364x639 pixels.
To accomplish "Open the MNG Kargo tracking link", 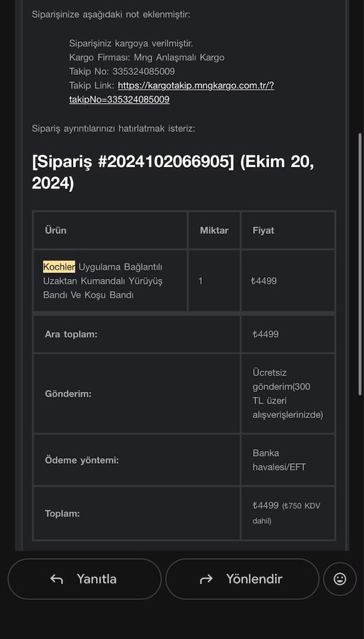I will click(x=172, y=92).
